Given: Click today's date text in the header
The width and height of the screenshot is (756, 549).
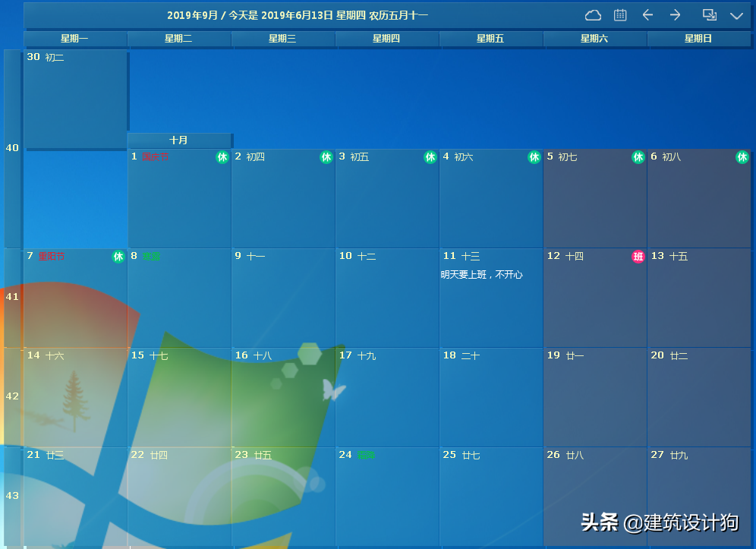Looking at the screenshot, I should click(x=296, y=14).
